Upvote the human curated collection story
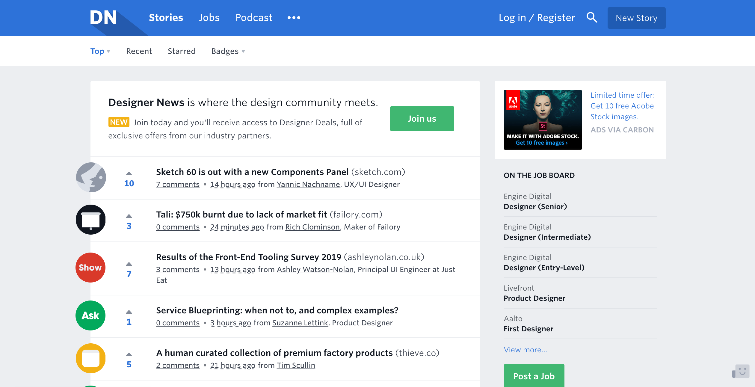The image size is (755, 387). 129,354
